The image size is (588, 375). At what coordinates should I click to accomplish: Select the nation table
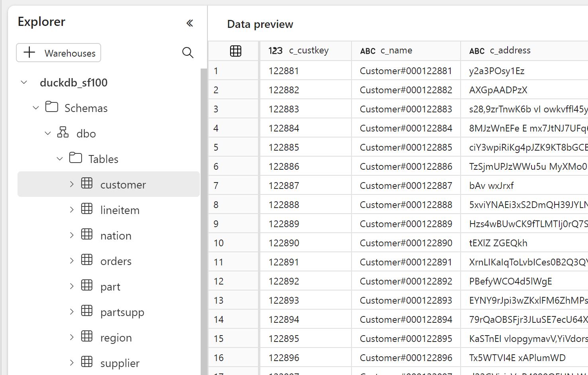(x=115, y=235)
